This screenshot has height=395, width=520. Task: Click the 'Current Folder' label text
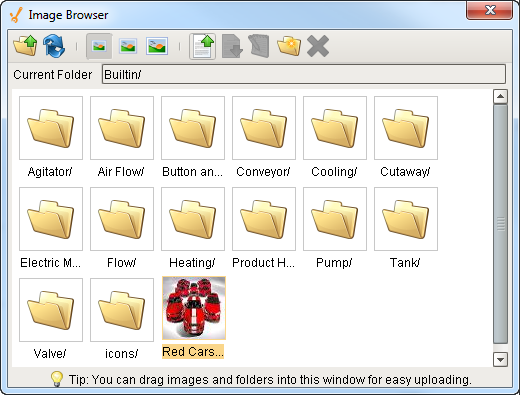pos(53,75)
